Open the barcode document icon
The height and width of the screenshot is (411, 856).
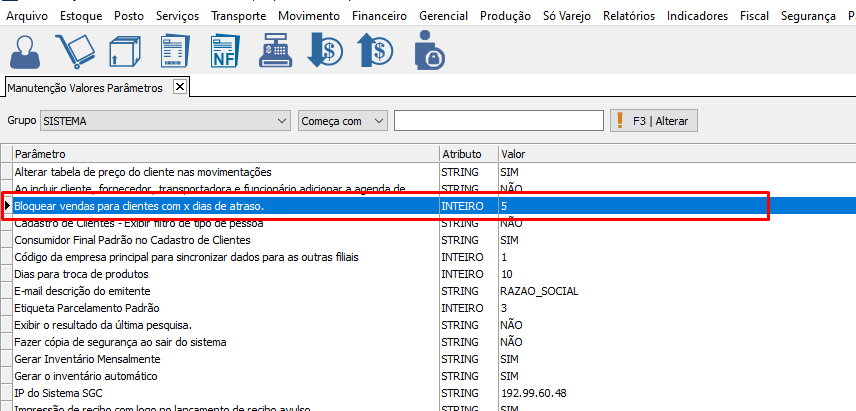[x=176, y=50]
